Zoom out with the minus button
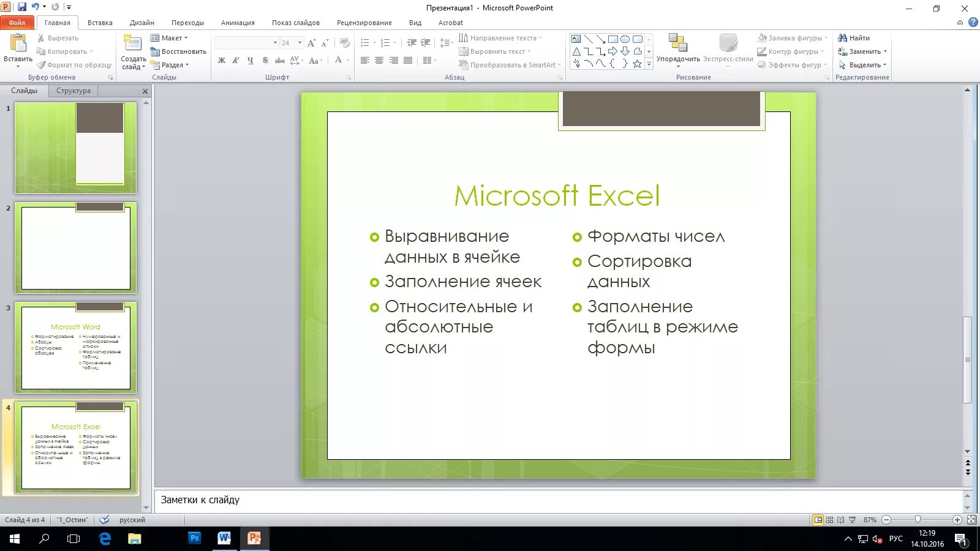Screen dimensions: 980x551 (x=886, y=520)
